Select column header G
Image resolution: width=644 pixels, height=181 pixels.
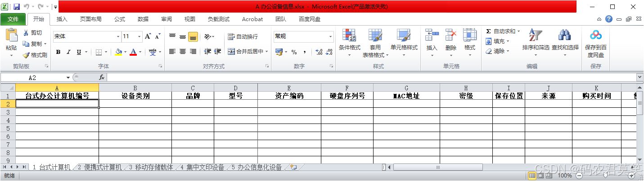point(406,88)
